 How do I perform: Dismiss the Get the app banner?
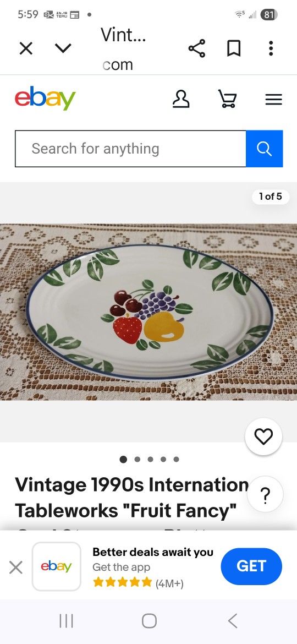coord(15,567)
